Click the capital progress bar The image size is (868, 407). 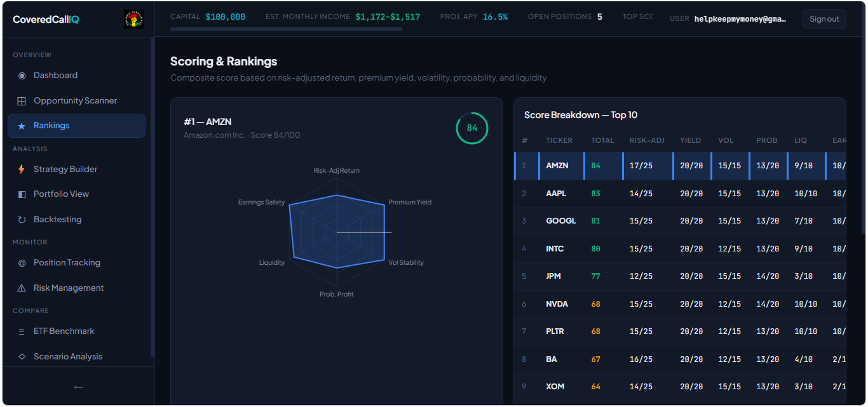point(286,29)
